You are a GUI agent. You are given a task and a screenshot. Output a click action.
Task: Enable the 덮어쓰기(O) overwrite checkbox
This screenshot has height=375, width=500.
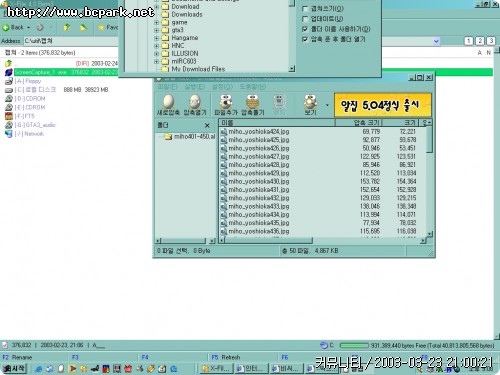(x=305, y=9)
